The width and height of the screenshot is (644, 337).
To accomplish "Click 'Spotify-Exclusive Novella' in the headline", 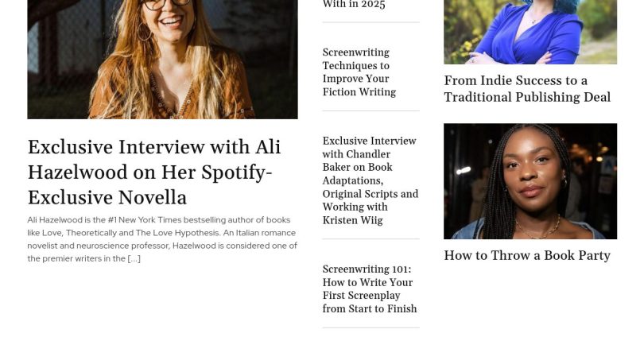I will click(150, 184).
